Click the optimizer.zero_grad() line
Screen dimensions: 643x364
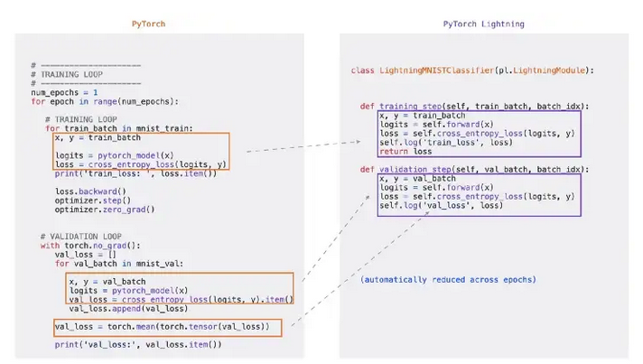click(x=105, y=210)
